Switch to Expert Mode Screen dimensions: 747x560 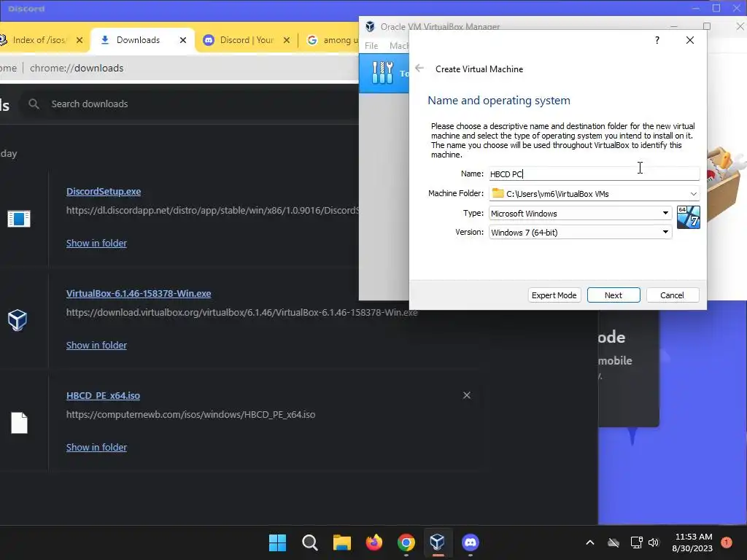(554, 295)
